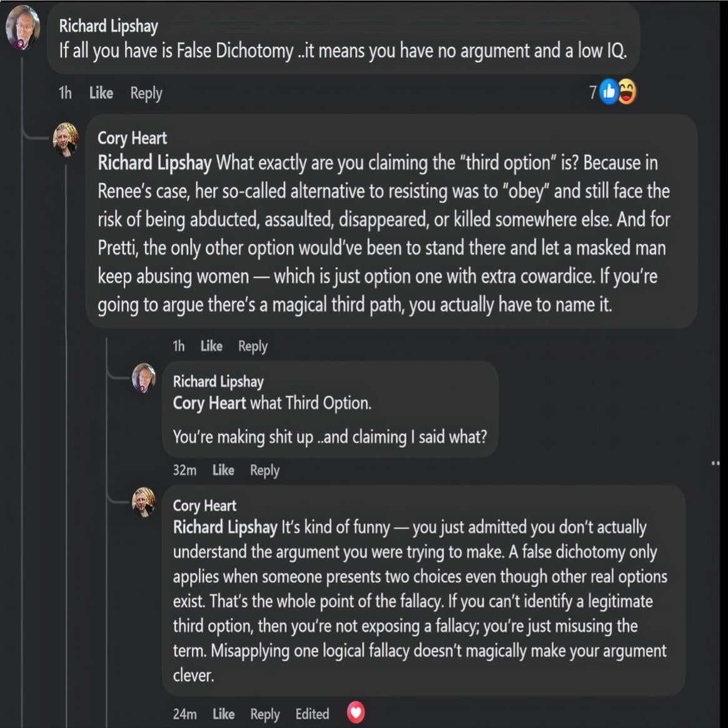
Task: Click the laughing face reaction icon
Action: tap(627, 93)
